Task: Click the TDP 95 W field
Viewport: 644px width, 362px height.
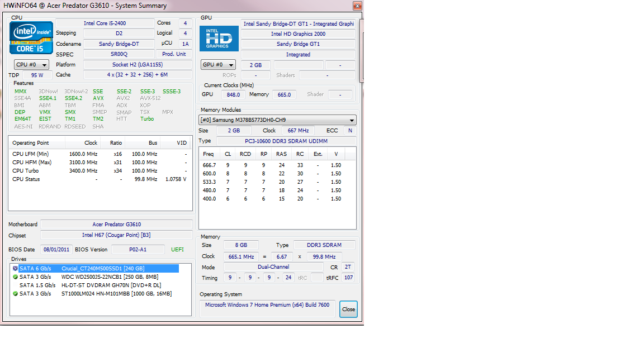Action: (37, 75)
